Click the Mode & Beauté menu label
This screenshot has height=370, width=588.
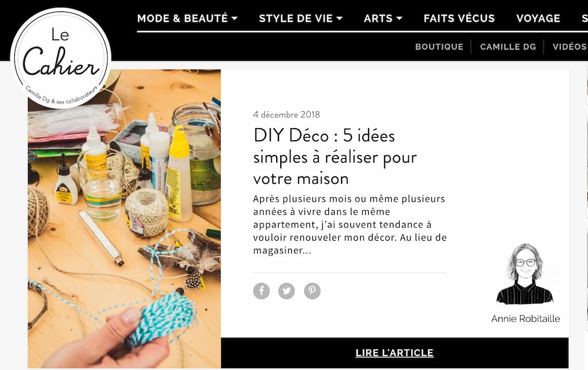[182, 18]
